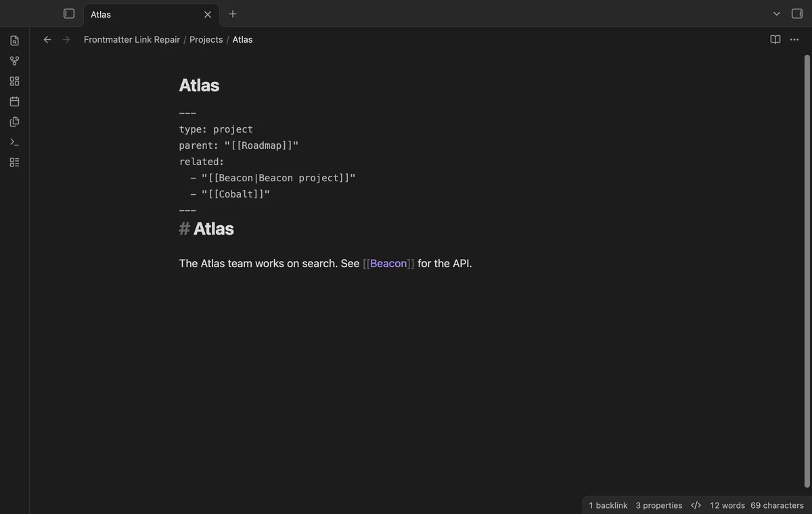Image resolution: width=812 pixels, height=514 pixels.
Task: Click the parent Roadmap frontmatter line
Action: (239, 145)
